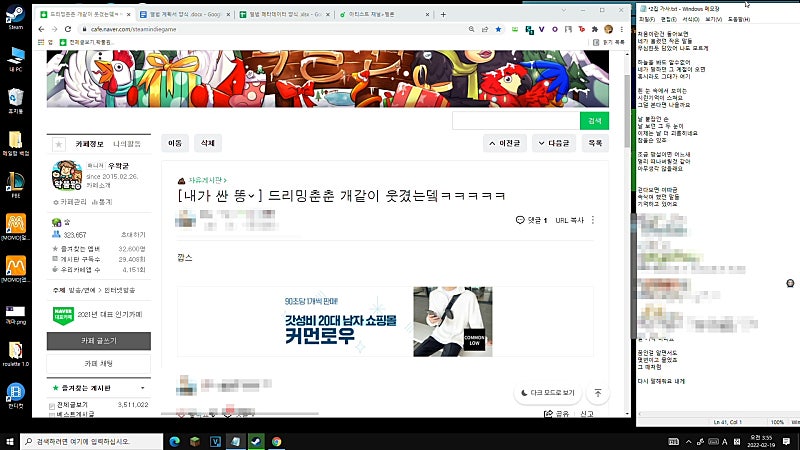The width and height of the screenshot is (800, 450).
Task: Switch to the 나의활동 tab
Action: pos(127,144)
